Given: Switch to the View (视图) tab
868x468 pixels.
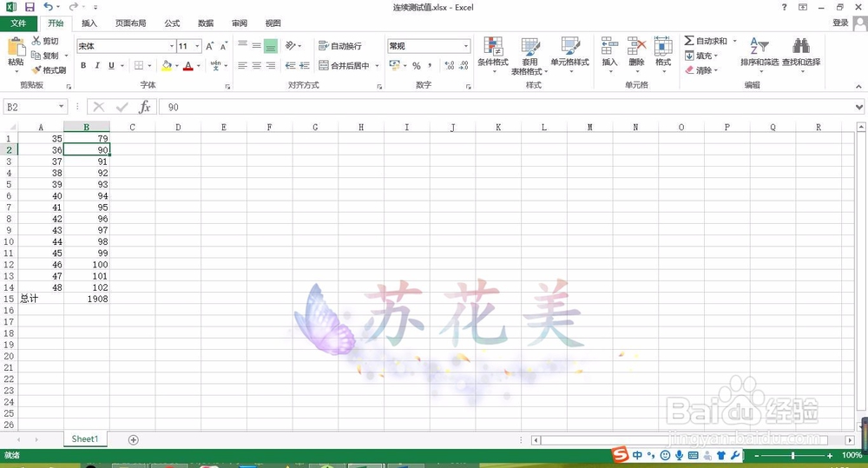Looking at the screenshot, I should 273,23.
